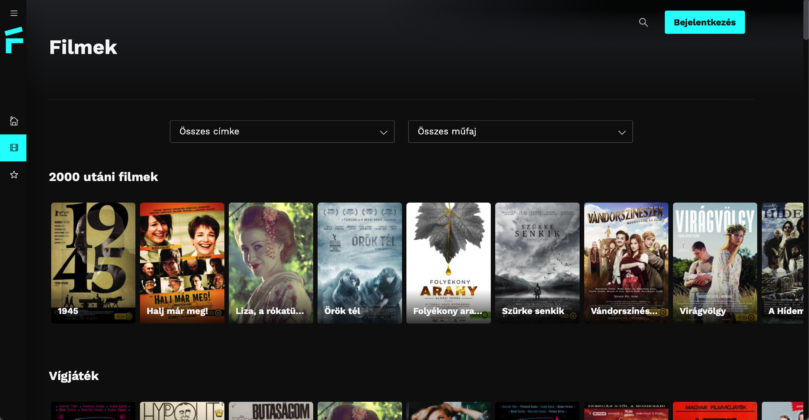Open favorites with the star icon
The height and width of the screenshot is (420, 809).
pos(13,175)
